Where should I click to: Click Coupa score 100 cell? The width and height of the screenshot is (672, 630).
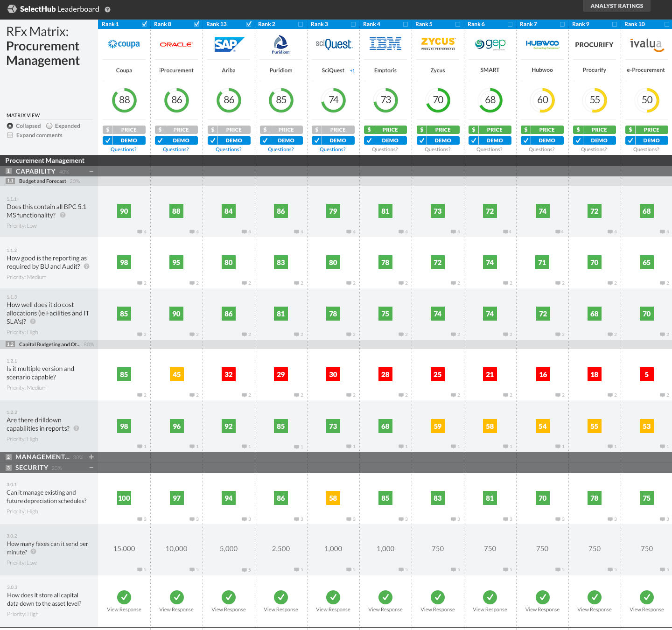tap(124, 498)
